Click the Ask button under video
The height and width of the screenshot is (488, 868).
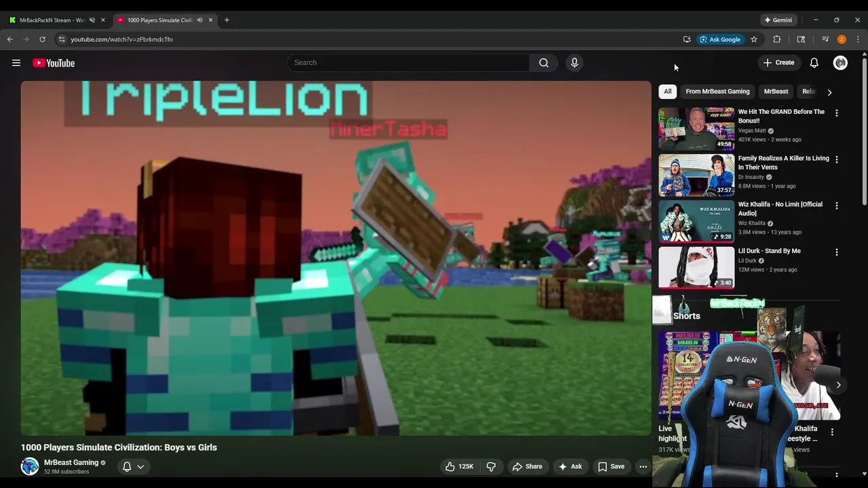(570, 466)
